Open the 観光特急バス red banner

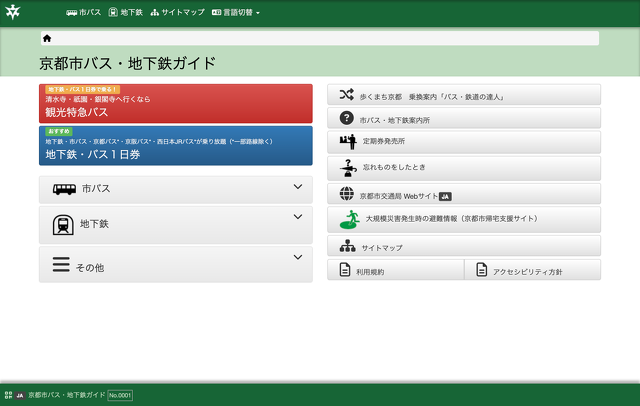[175, 104]
